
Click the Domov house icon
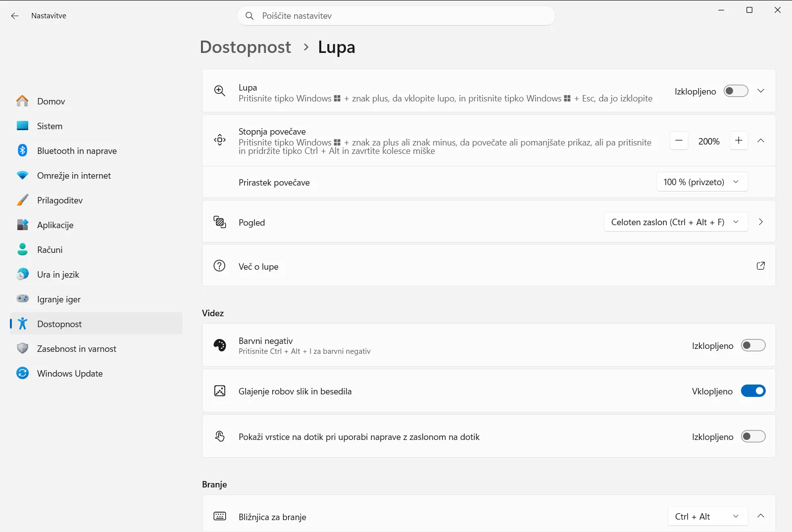tap(22, 101)
